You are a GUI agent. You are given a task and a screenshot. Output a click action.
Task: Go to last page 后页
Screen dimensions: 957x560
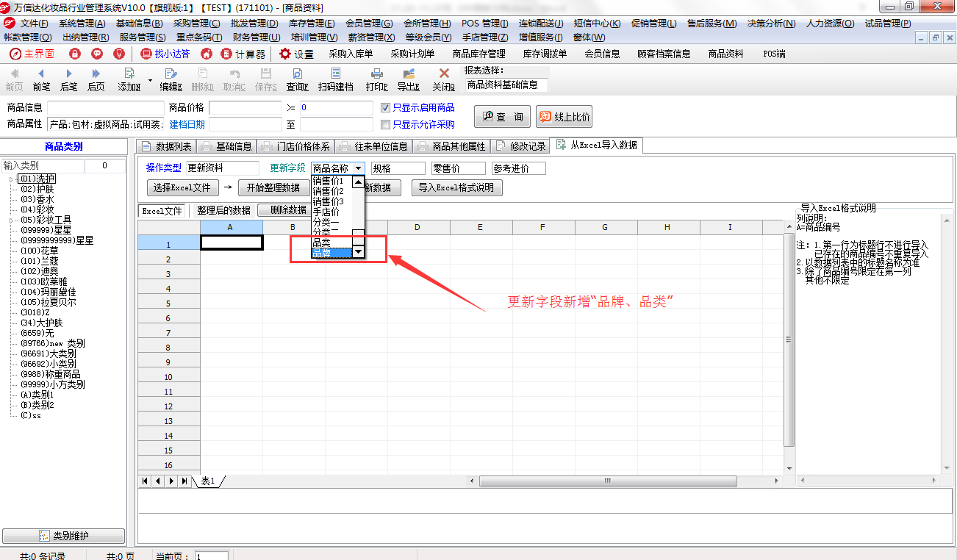click(x=96, y=79)
